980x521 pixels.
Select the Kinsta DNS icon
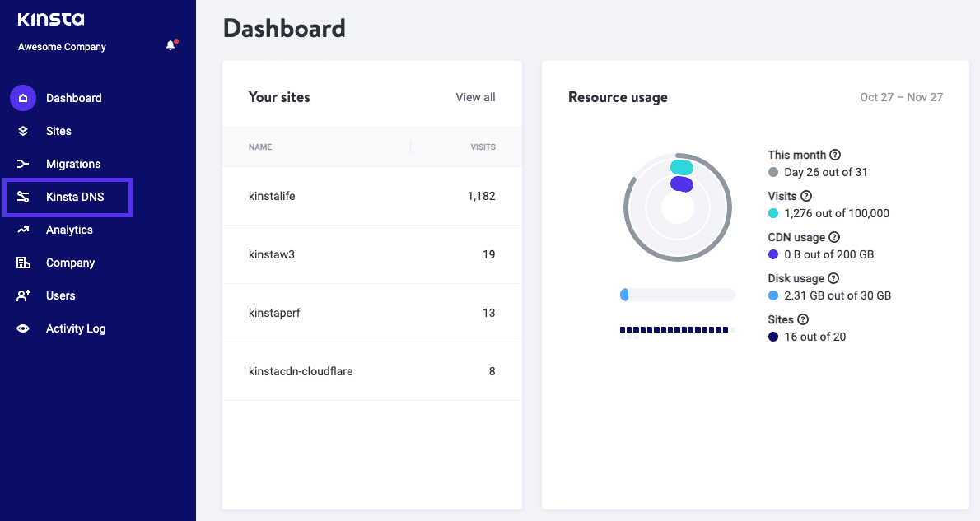22,197
